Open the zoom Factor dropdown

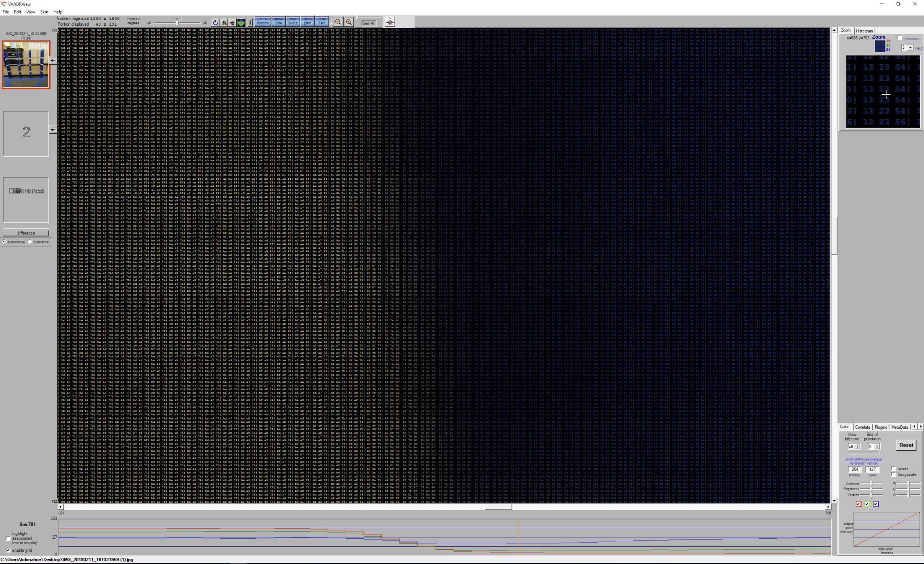click(910, 47)
